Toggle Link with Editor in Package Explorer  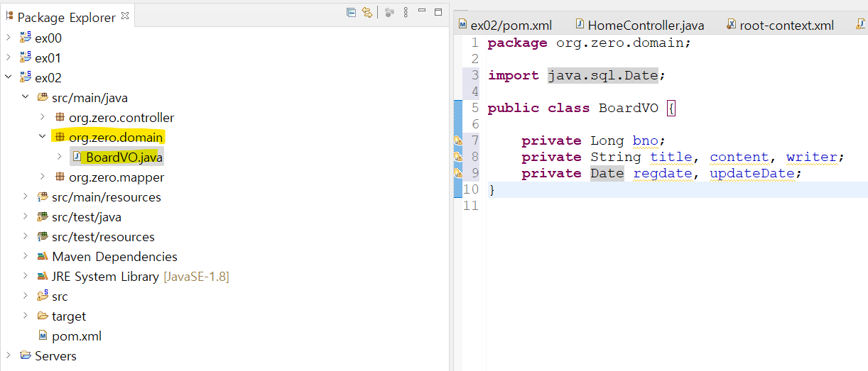367,12
